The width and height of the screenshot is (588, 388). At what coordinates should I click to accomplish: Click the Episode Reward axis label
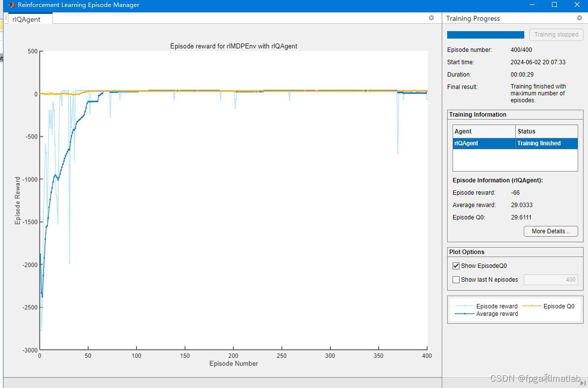17,201
